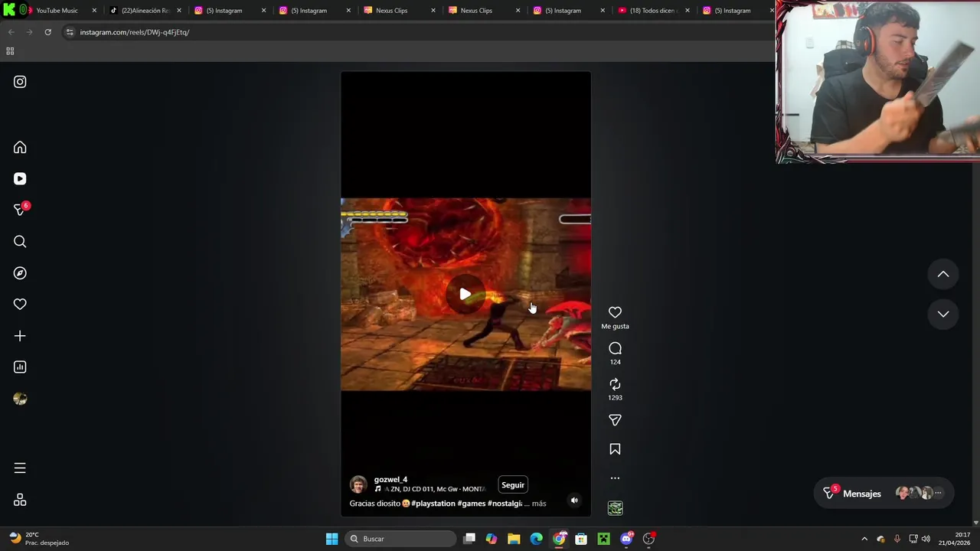Close the YouTube Music tab
980x551 pixels.
94,11
